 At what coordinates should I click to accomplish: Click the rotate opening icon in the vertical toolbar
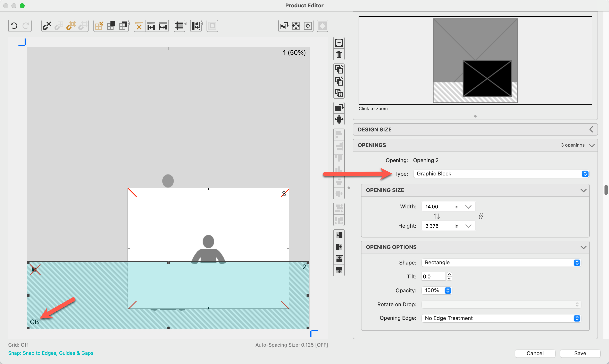click(x=339, y=108)
